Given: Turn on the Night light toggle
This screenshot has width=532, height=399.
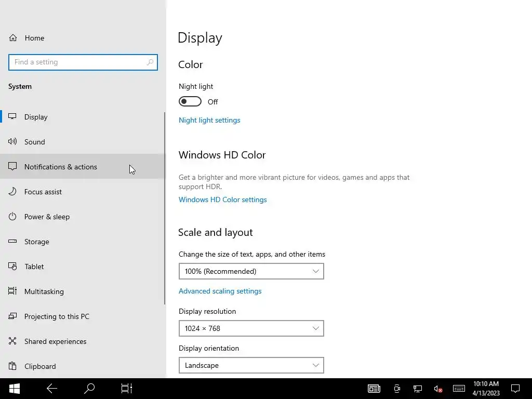Looking at the screenshot, I should (x=190, y=101).
